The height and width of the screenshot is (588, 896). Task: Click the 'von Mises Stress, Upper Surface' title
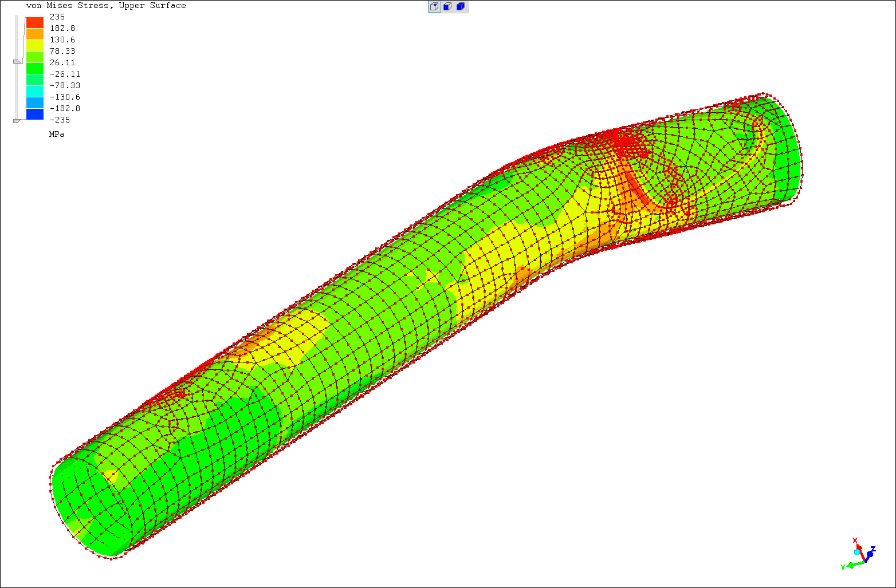click(x=106, y=6)
